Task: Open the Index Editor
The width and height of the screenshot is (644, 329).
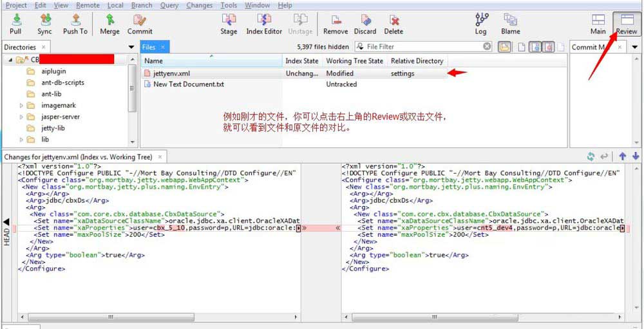Action: (x=264, y=24)
